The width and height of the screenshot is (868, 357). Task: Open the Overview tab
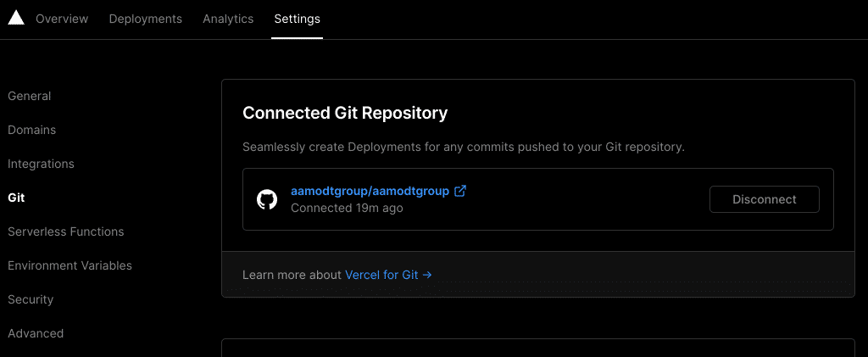62,19
